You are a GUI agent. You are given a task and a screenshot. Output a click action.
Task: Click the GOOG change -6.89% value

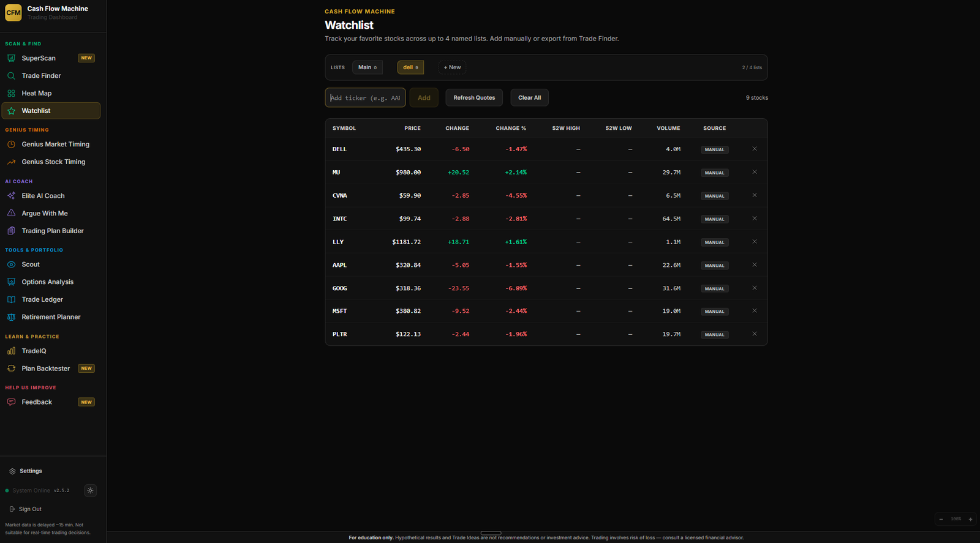pos(516,288)
